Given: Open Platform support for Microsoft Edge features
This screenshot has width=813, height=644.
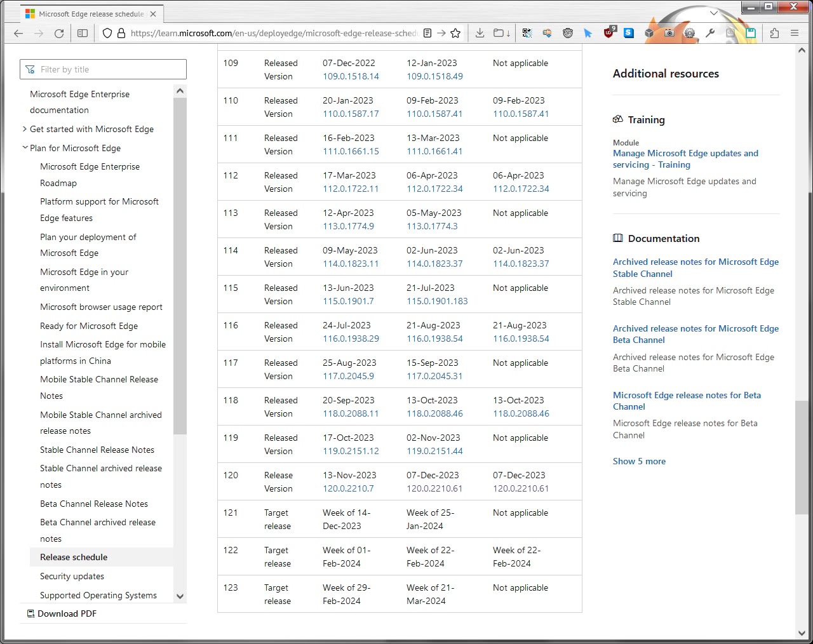Looking at the screenshot, I should [x=99, y=210].
